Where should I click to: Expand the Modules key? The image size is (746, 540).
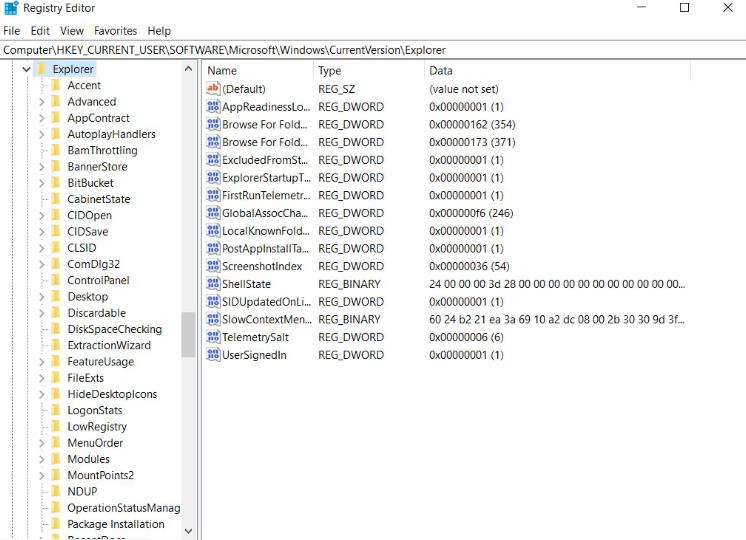tap(41, 460)
